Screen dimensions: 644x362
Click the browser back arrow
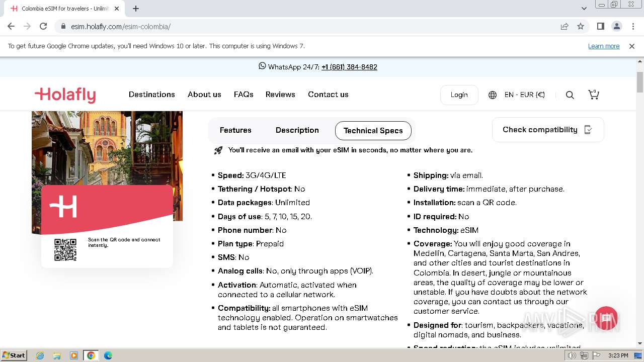pyautogui.click(x=11, y=26)
